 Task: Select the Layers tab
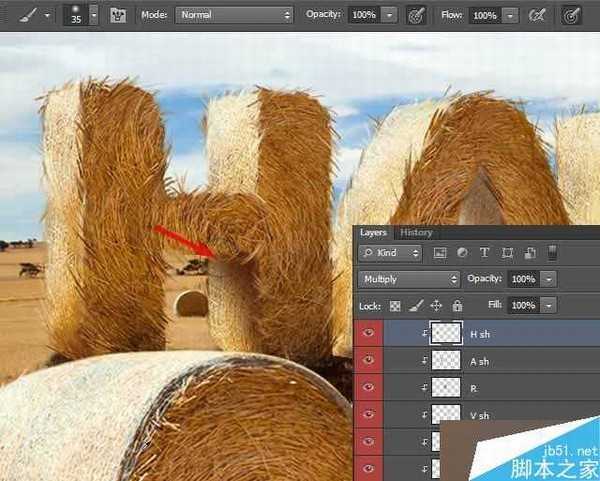coord(373,233)
